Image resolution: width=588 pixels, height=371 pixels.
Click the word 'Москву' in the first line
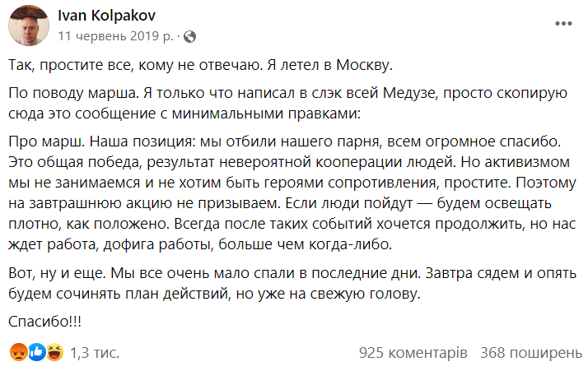pyautogui.click(x=364, y=65)
